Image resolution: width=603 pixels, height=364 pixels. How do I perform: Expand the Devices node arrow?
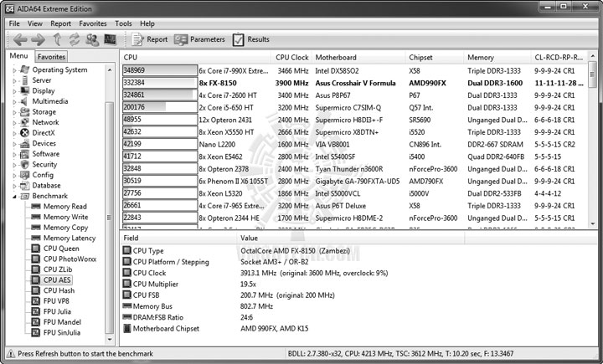[14, 144]
